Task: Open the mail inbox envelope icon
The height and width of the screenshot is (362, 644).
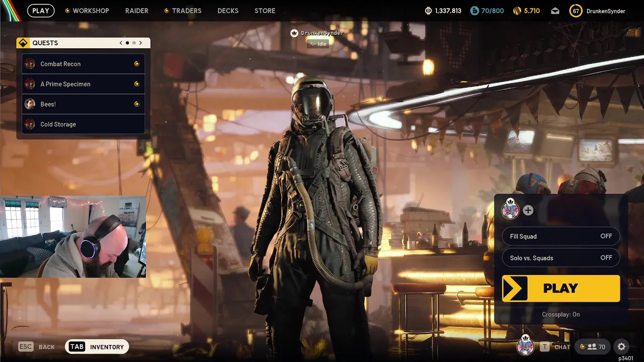Action: tap(555, 11)
